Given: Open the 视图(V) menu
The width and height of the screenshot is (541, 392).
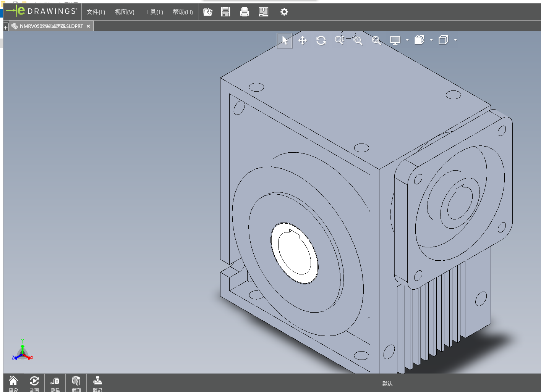Looking at the screenshot, I should 125,12.
